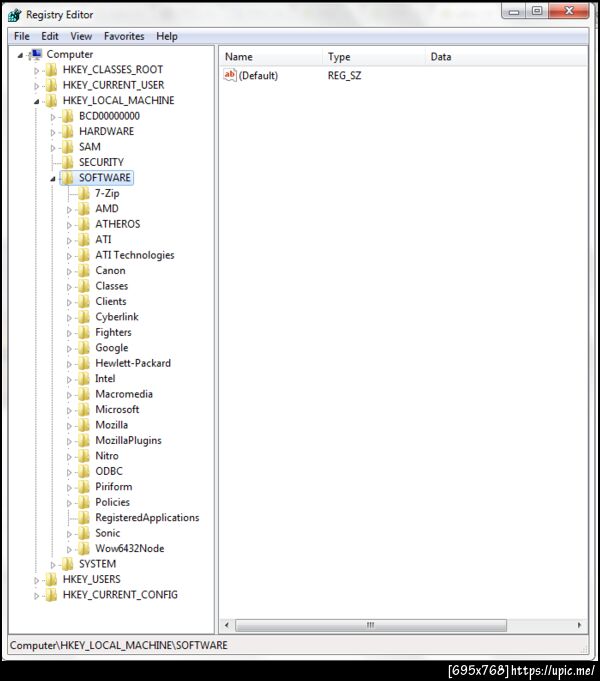The height and width of the screenshot is (681, 600).
Task: Select the (Default) value entry
Action: click(258, 76)
